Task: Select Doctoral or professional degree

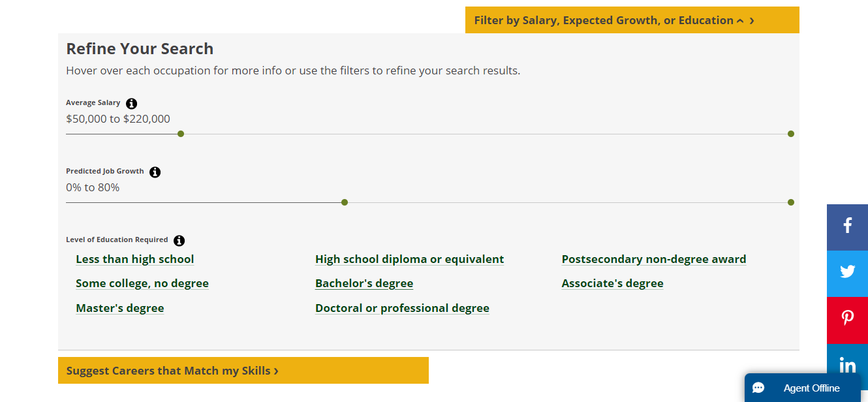Action: coord(402,308)
